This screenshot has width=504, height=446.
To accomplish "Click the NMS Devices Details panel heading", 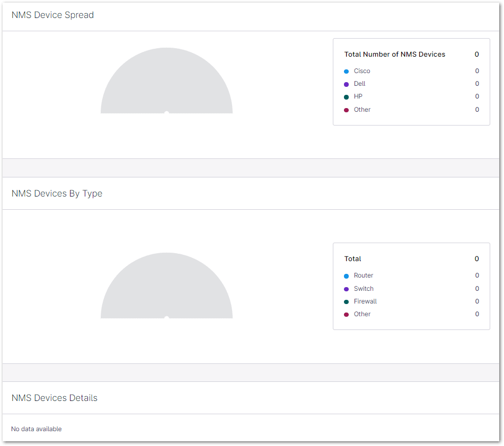I will coord(54,398).
